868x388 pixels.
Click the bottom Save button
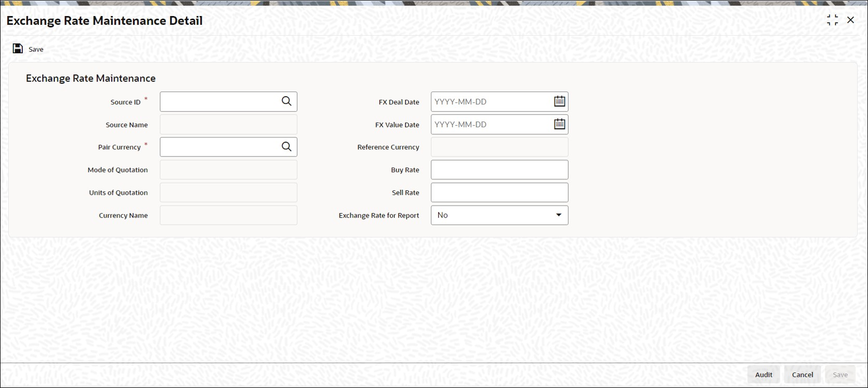(840, 375)
